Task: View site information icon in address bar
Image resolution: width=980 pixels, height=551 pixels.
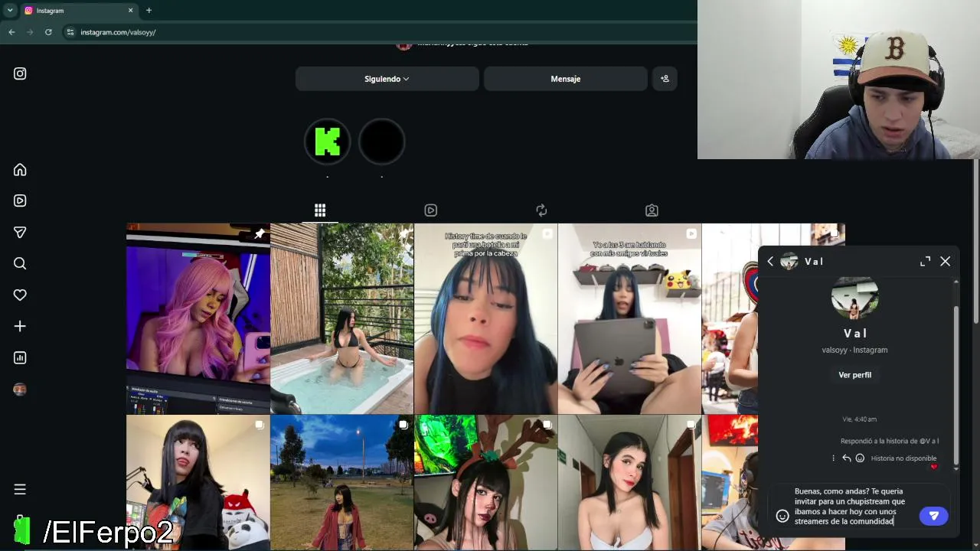Action: (x=70, y=32)
